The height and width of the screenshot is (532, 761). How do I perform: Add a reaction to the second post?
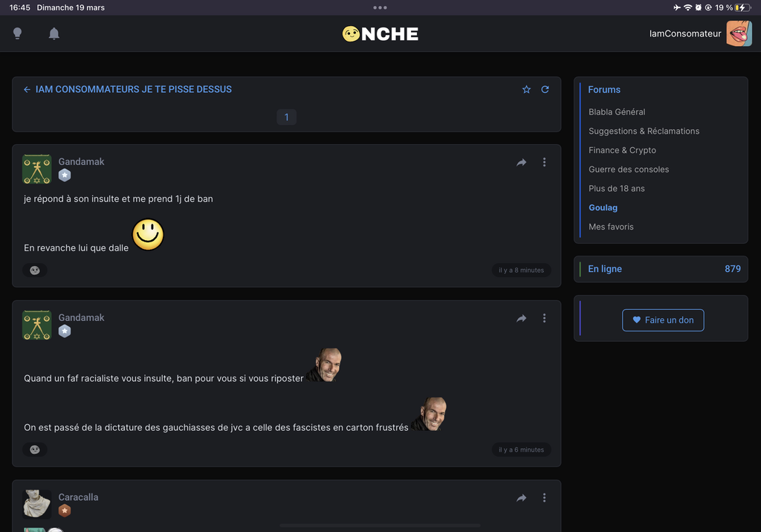pos(35,450)
